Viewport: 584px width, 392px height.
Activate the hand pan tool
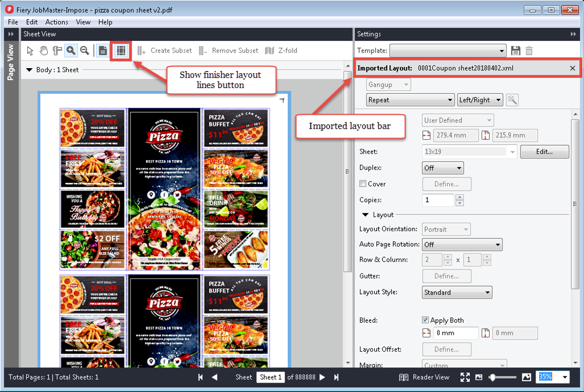tap(44, 51)
